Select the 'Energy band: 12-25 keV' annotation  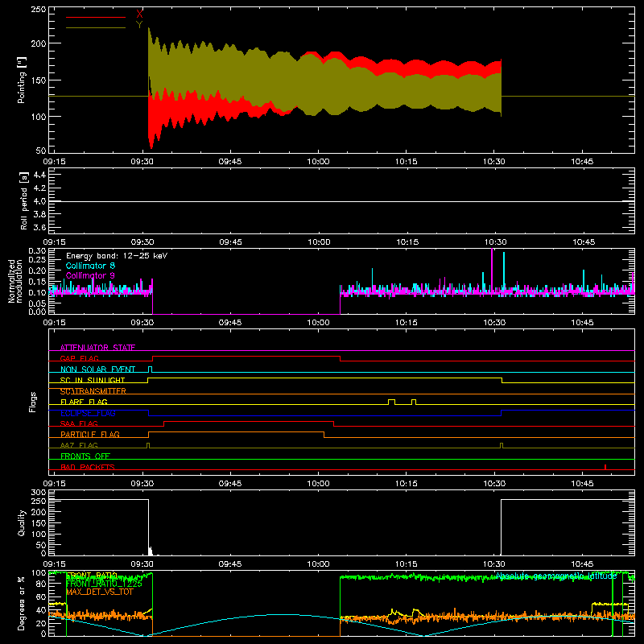click(x=117, y=256)
